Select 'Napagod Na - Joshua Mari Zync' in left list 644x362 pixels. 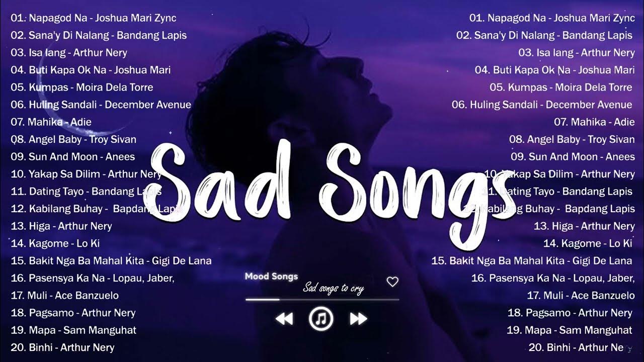(94, 18)
